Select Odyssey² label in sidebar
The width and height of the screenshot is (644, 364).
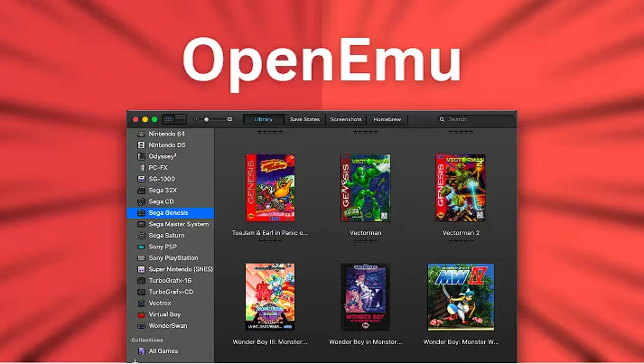click(x=163, y=156)
